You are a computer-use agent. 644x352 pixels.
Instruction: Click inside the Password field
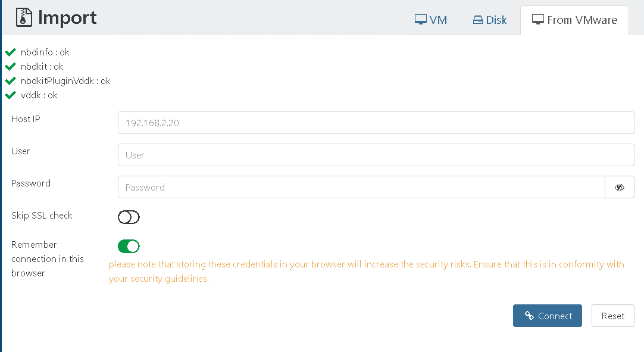pos(361,187)
